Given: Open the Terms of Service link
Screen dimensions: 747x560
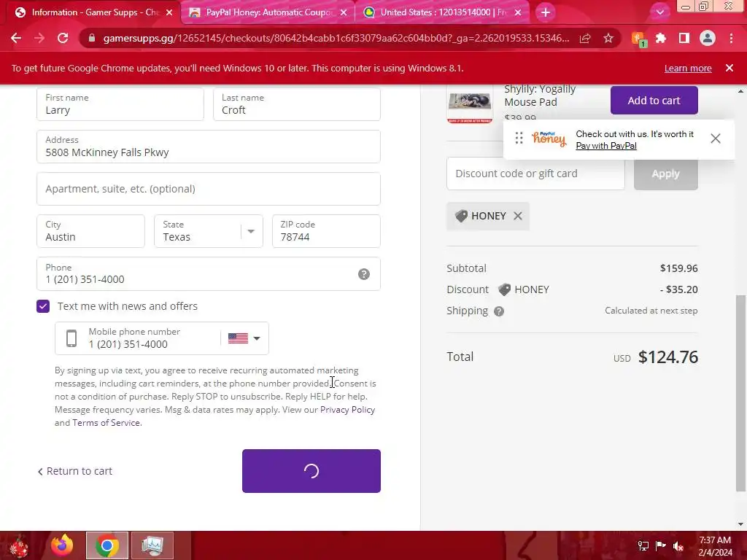Looking at the screenshot, I should pos(107,422).
